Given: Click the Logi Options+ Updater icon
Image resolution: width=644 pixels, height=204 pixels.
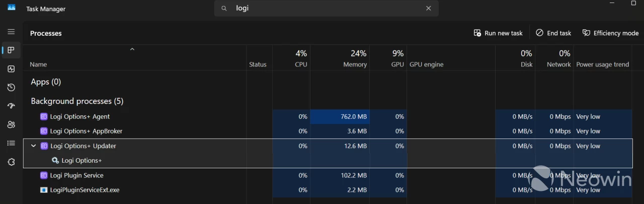Looking at the screenshot, I should [x=44, y=146].
